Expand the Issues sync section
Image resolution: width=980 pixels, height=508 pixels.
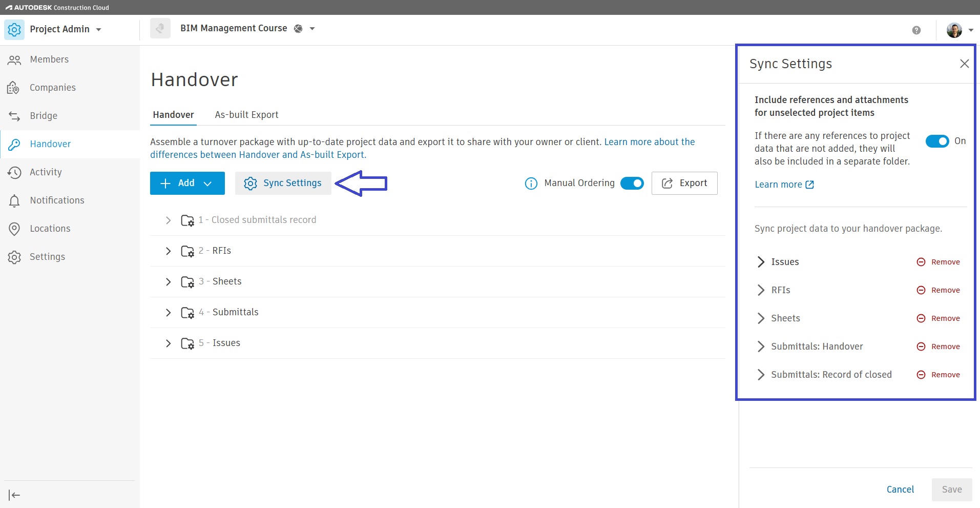click(761, 262)
